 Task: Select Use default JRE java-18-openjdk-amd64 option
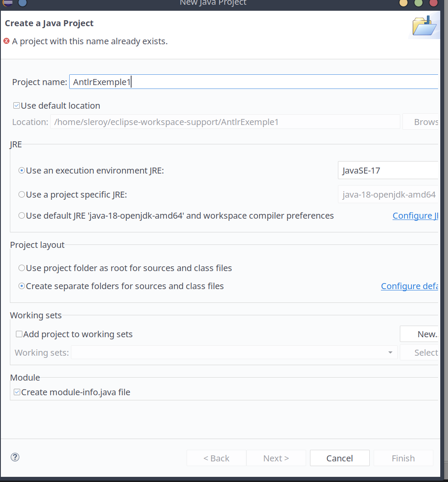click(21, 216)
